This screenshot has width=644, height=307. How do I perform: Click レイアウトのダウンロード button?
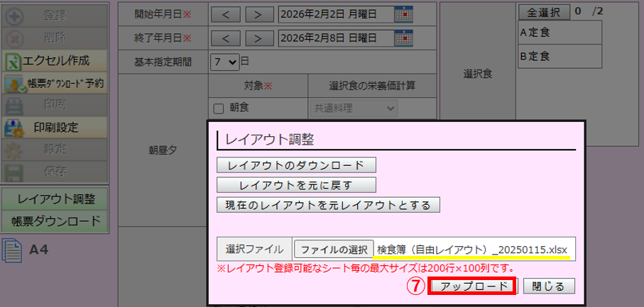296,164
